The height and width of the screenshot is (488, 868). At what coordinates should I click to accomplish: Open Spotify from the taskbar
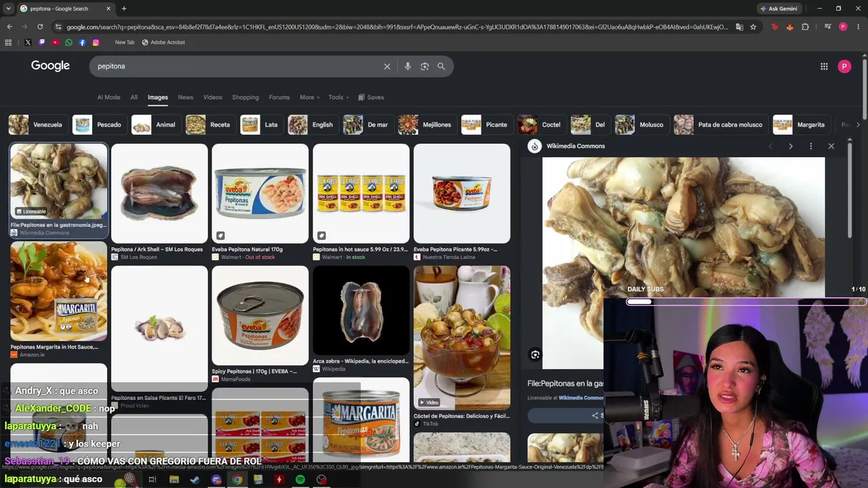[300, 480]
